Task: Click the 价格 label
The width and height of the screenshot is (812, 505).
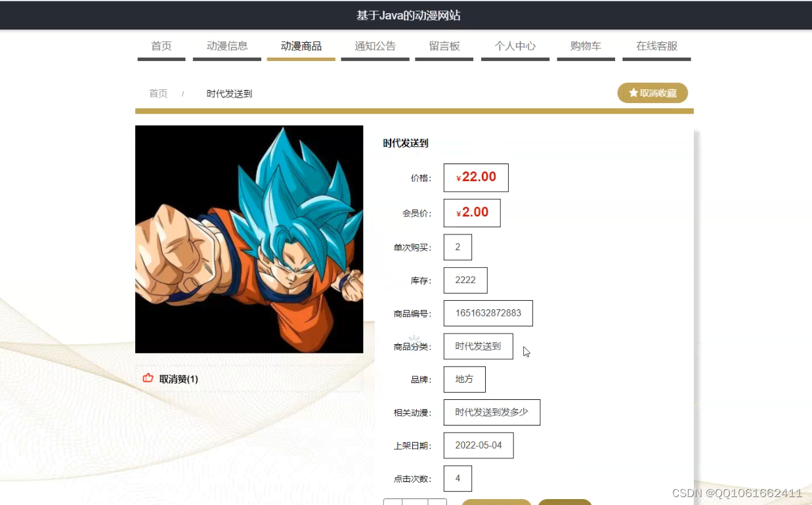Action: click(x=421, y=178)
